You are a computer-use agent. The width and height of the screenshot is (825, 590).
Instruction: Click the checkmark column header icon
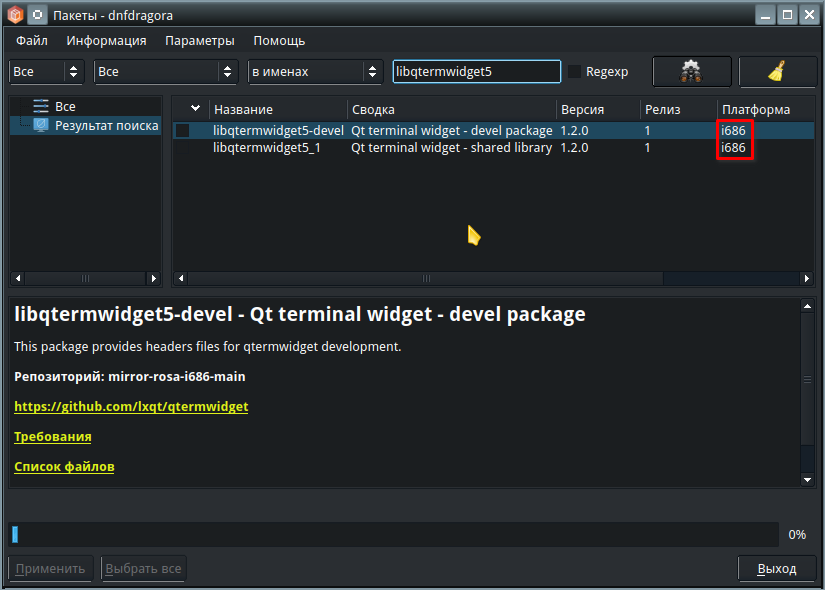pos(195,109)
